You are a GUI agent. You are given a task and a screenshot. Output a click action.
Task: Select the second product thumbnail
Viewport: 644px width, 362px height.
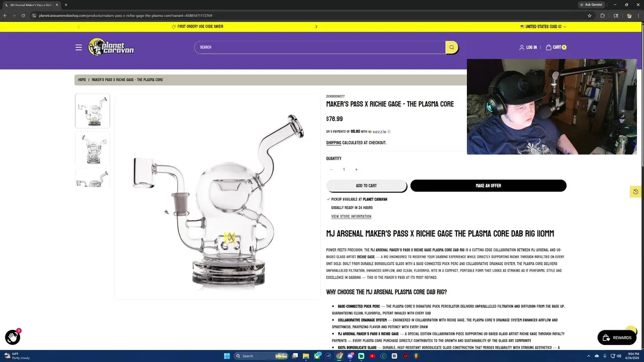pyautogui.click(x=93, y=149)
